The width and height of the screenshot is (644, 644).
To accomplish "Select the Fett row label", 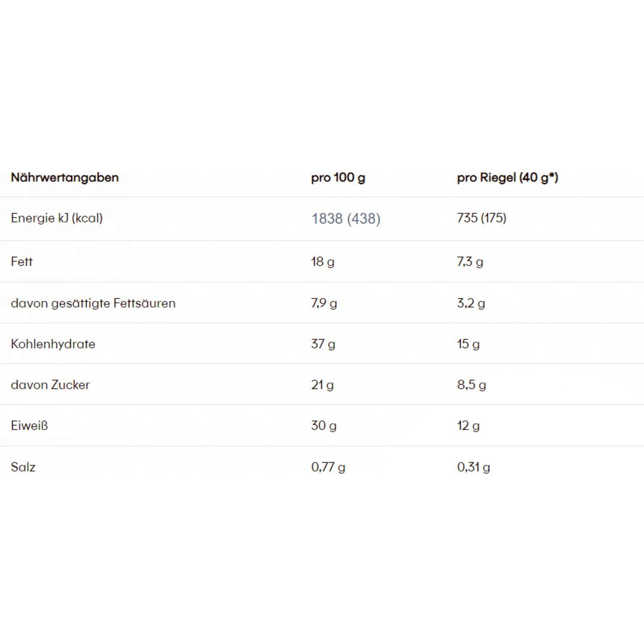I will click(21, 261).
